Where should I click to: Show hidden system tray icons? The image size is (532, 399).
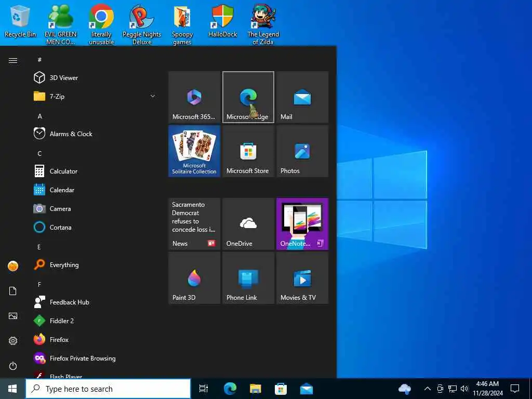tap(428, 389)
